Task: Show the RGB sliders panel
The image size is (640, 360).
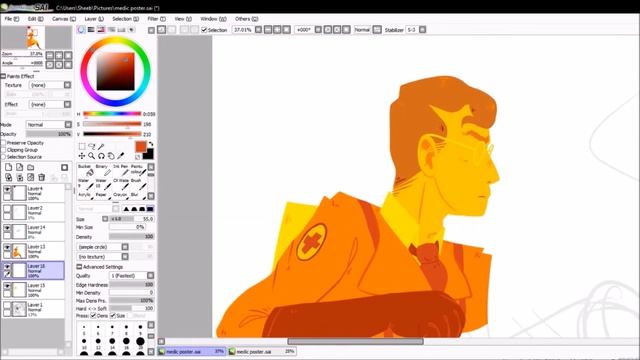Action: (91, 29)
